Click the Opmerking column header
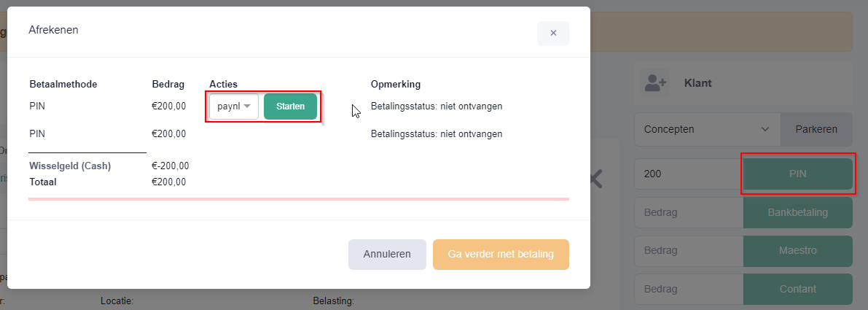Screen dimensions: 868x310 click(x=396, y=84)
